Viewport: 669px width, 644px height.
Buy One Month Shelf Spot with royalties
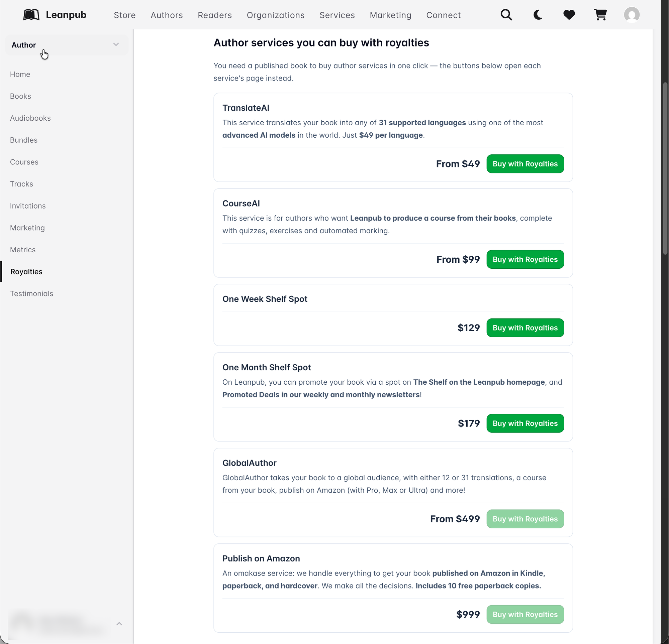coord(525,423)
